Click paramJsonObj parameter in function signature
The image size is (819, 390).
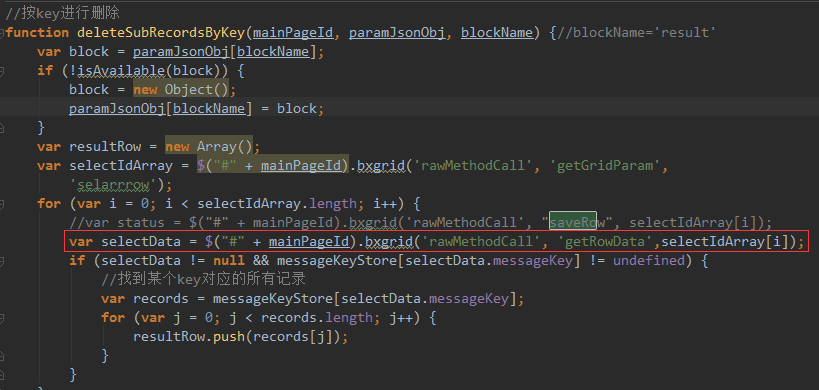397,32
